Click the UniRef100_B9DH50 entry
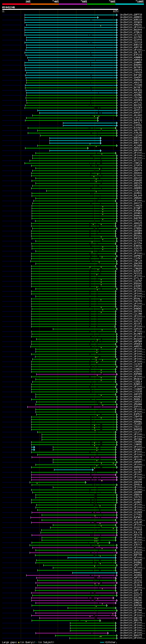The width and height of the screenshot is (146, 644). [x=131, y=65]
